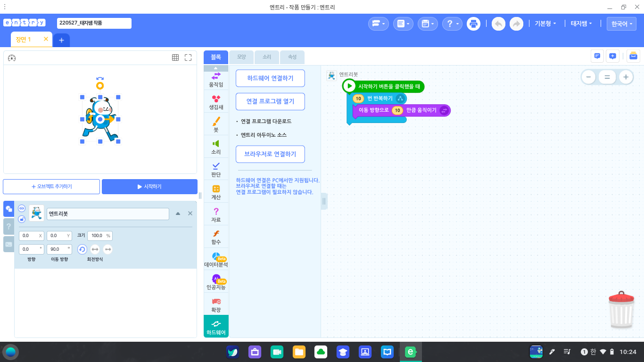The image size is (644, 362).
Task: Open the 확장 block category
Action: click(x=216, y=305)
